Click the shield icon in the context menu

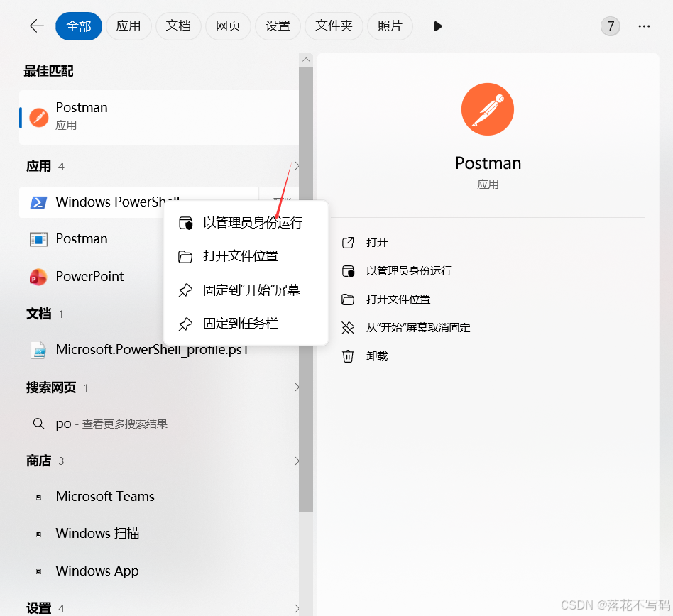click(185, 223)
